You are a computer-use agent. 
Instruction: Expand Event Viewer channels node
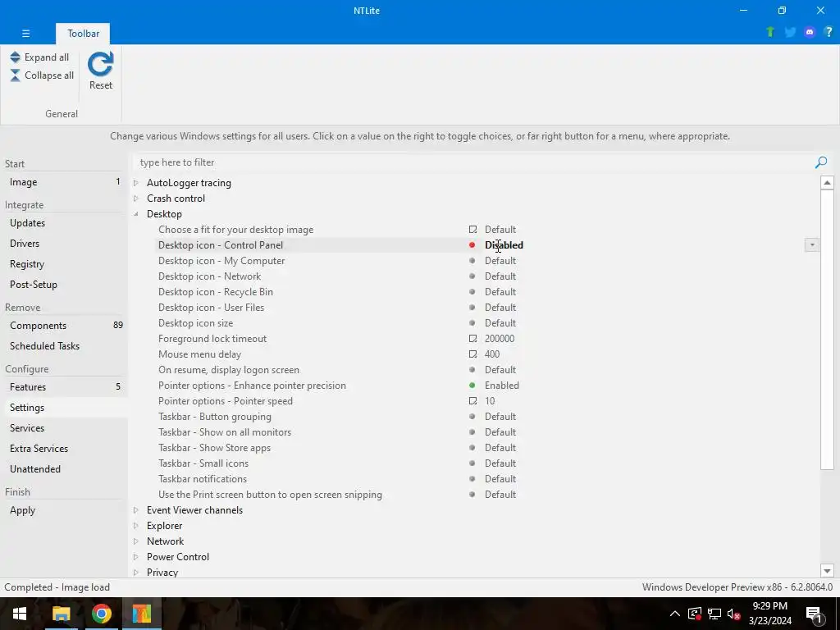[136, 510]
